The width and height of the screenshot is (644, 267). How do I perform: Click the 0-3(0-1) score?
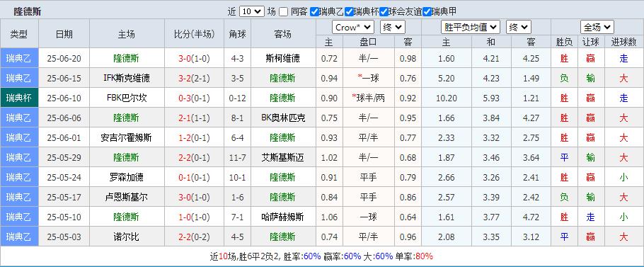[x=195, y=98]
